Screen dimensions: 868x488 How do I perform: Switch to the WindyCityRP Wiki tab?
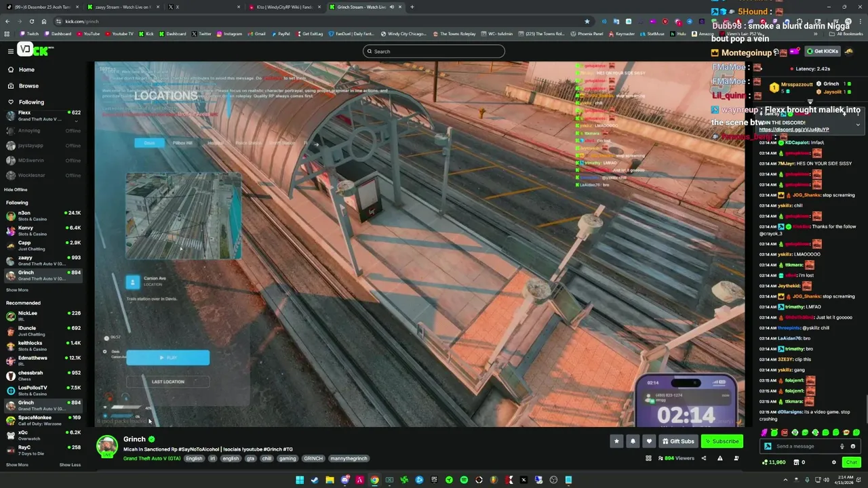pyautogui.click(x=283, y=7)
